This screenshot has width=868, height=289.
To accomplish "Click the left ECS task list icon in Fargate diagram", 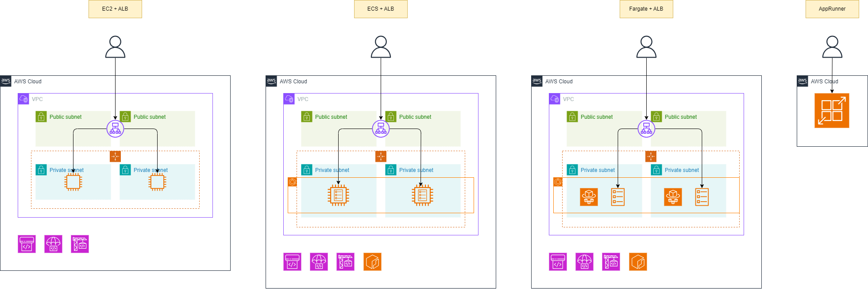I will (x=617, y=197).
